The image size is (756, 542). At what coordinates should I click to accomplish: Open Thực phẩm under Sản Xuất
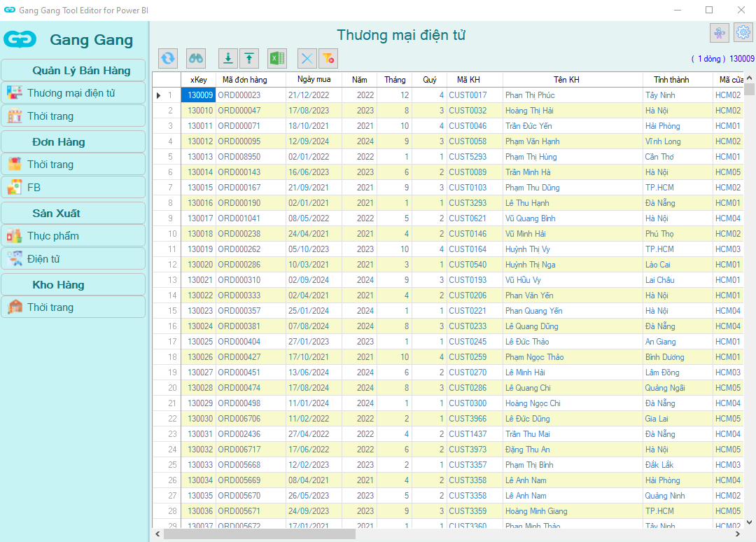coord(73,236)
